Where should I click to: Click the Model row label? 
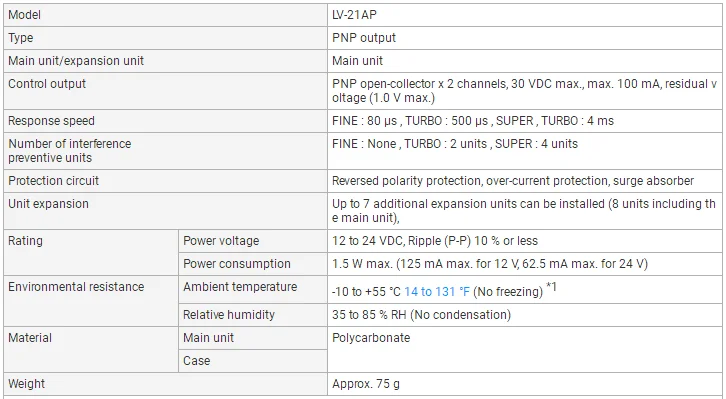25,15
